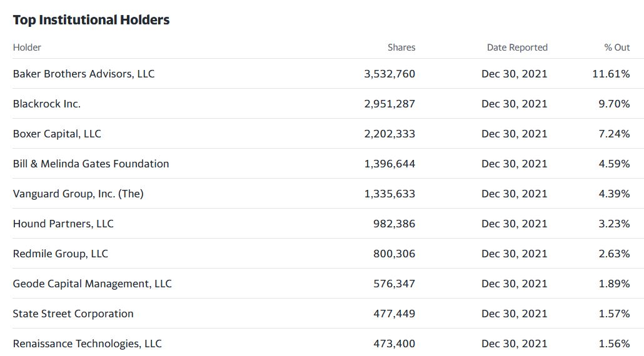644x356 pixels.
Task: Sort by the Shares column header
Action: tap(401, 47)
